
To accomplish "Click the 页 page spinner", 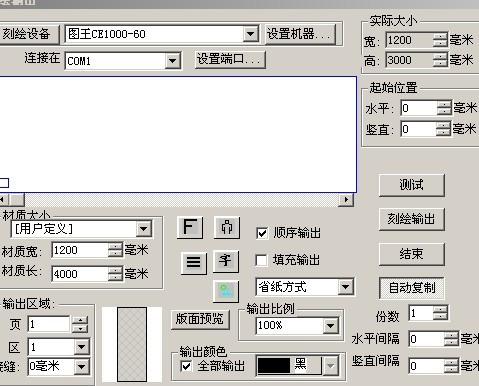I will 80,324.
